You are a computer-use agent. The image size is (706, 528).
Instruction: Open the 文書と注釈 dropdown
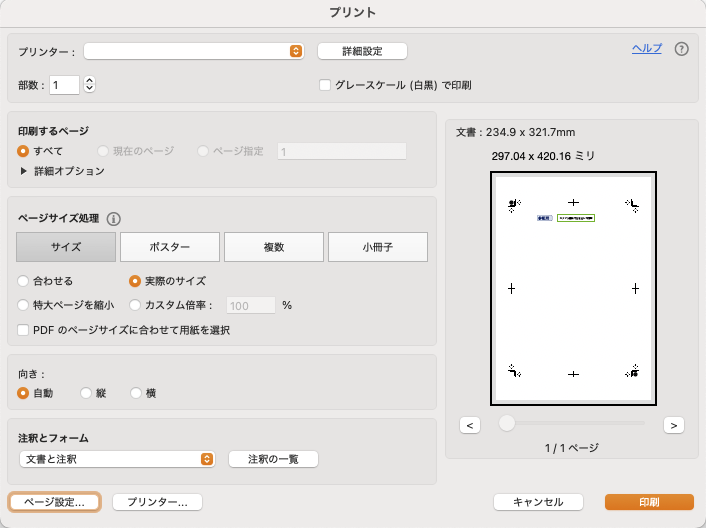click(117, 459)
